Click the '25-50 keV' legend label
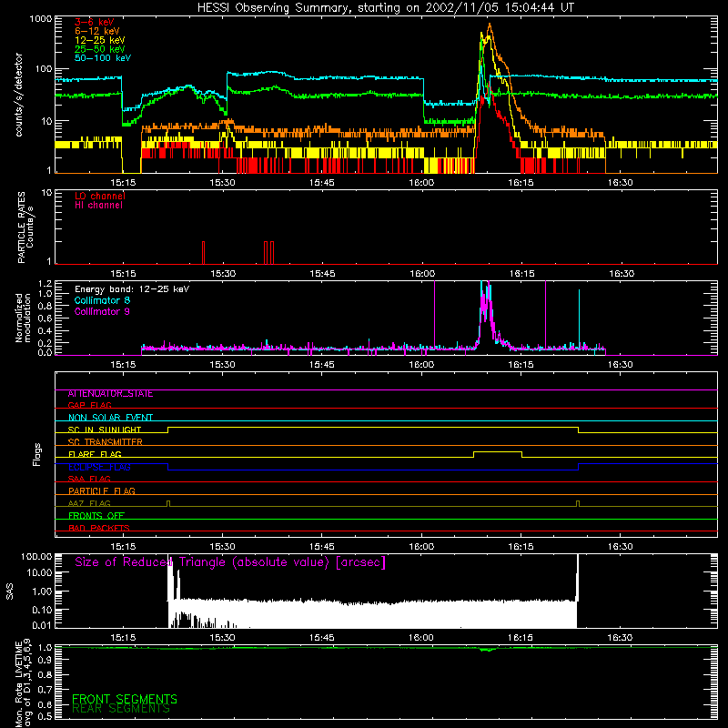The height and width of the screenshot is (728, 728). (x=100, y=49)
